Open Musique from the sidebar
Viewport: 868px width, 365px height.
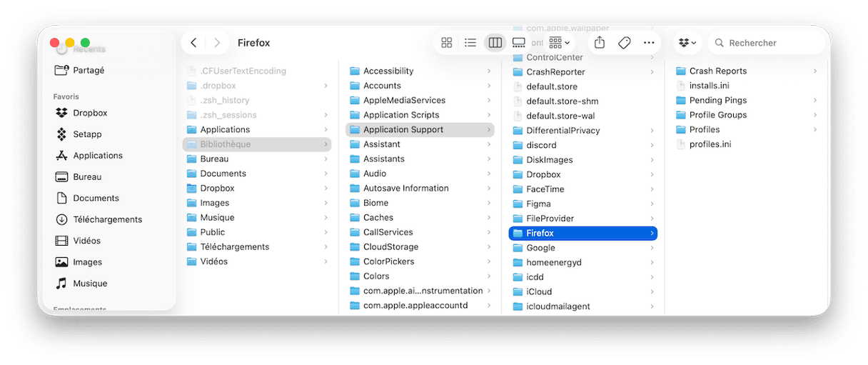coord(90,284)
